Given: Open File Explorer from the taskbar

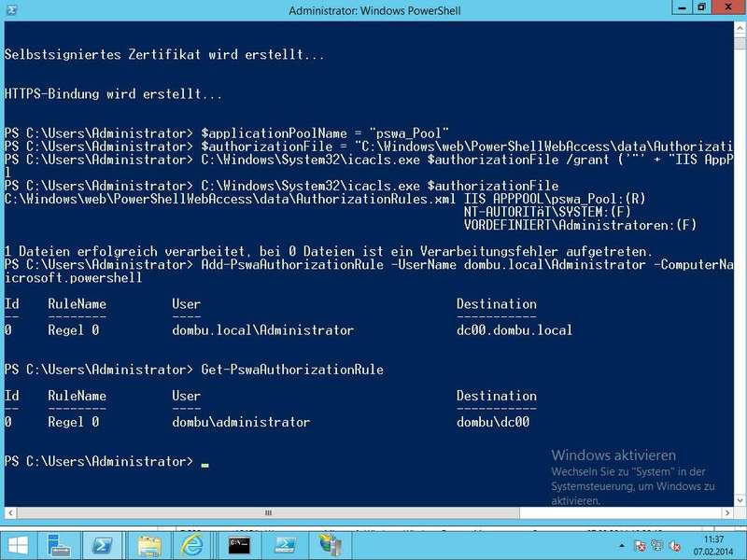Looking at the screenshot, I should tap(149, 545).
